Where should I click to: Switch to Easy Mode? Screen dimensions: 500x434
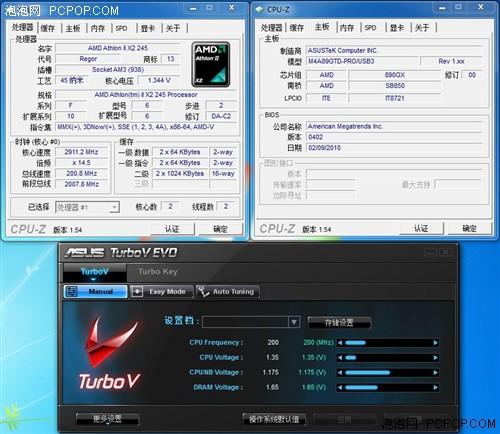click(162, 291)
